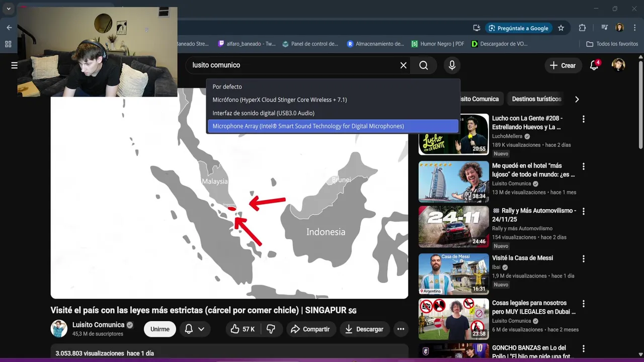This screenshot has height=362, width=644.
Task: Open the notifications bell with 4 alerts
Action: pyautogui.click(x=594, y=65)
